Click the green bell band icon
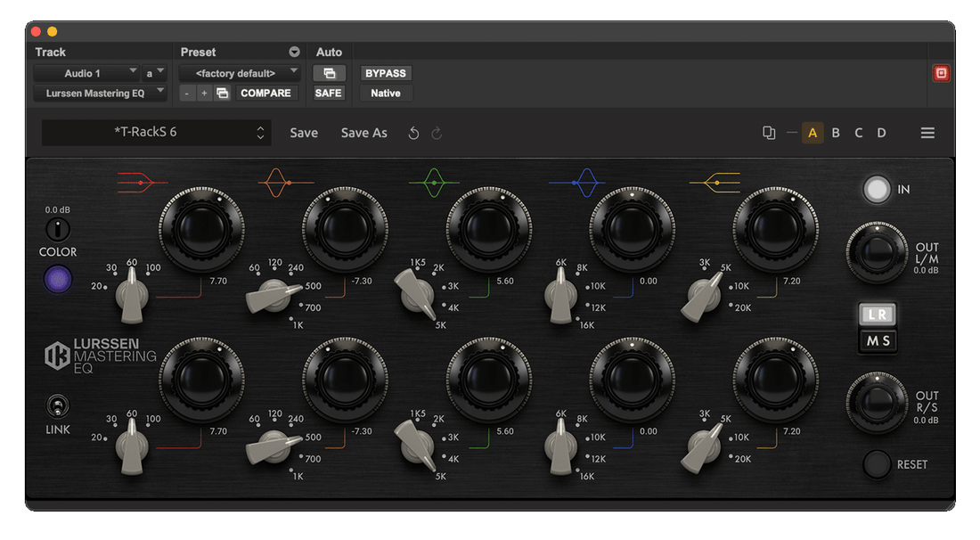The height and width of the screenshot is (540, 980). [x=434, y=183]
